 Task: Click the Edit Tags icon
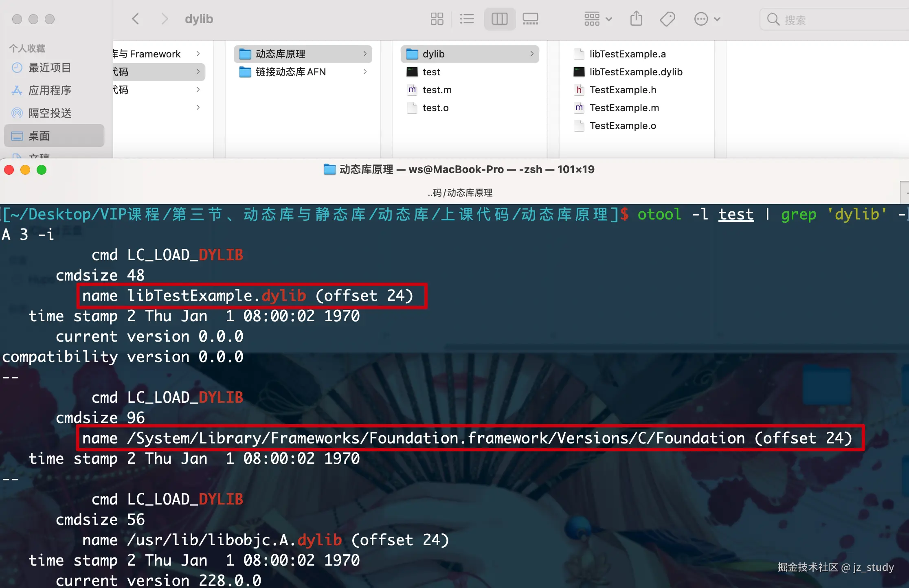(667, 19)
